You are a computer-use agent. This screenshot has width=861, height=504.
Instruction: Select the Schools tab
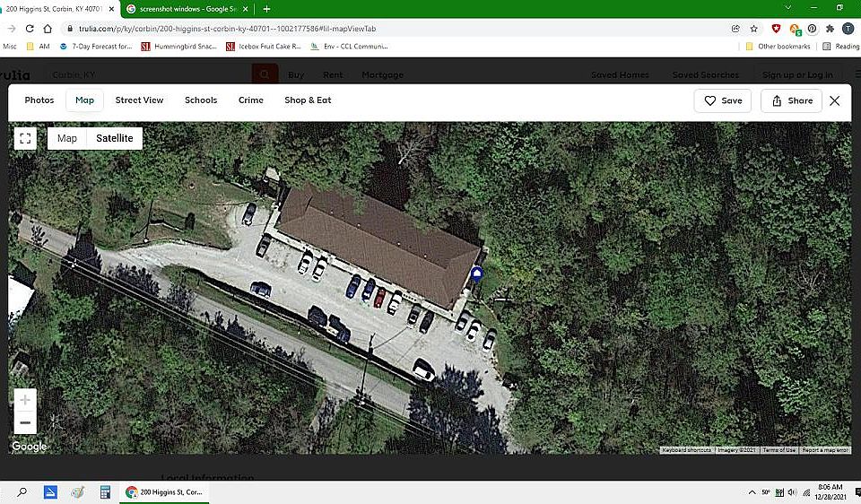click(x=201, y=100)
